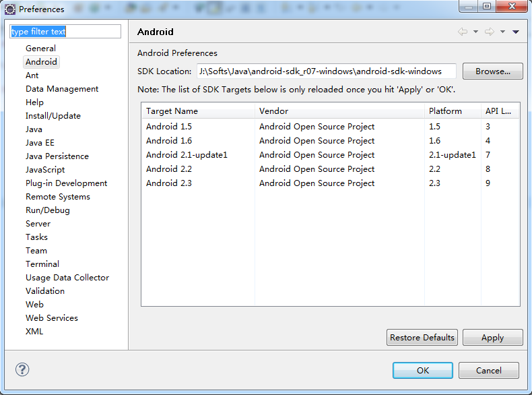Screen dimensions: 532x395
Task: Sort by Target Name column header
Action: click(x=198, y=111)
